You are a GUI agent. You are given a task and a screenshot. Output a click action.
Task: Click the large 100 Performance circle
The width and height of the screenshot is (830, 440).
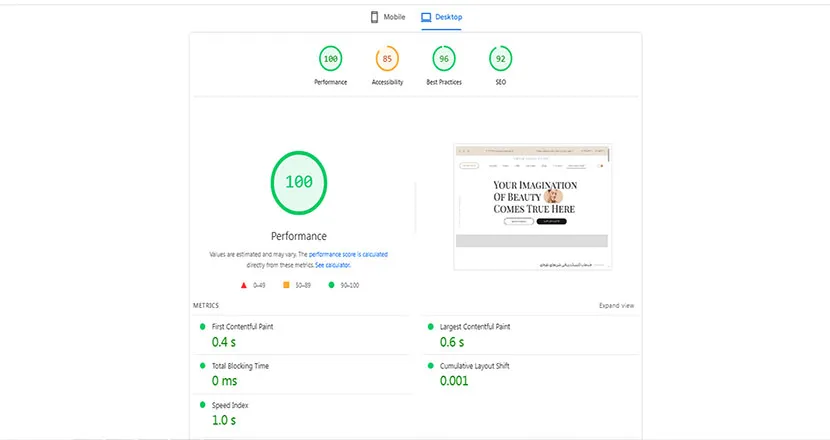click(299, 182)
